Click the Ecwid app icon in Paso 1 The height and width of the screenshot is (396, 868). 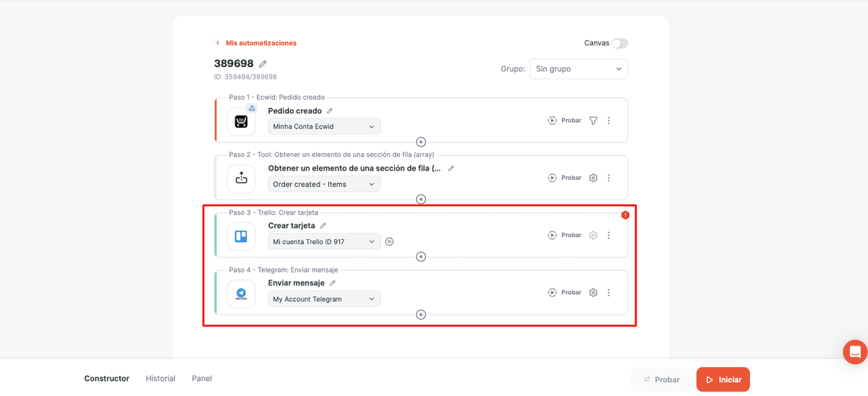point(242,121)
